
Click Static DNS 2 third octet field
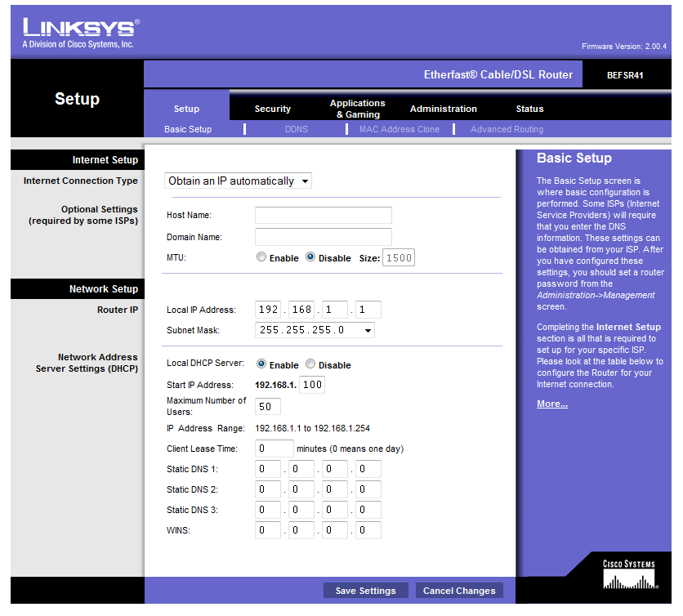click(335, 489)
